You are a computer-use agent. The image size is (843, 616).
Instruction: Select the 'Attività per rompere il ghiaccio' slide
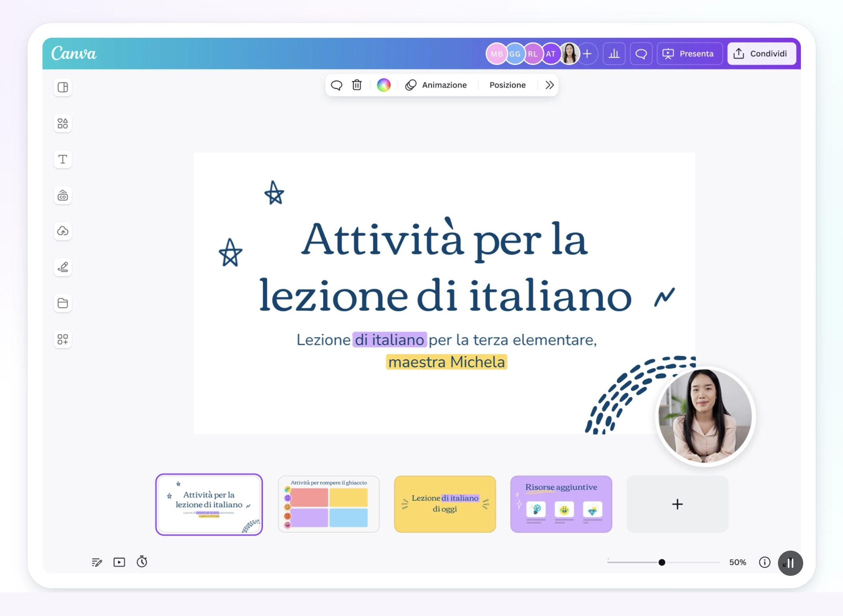[329, 504]
